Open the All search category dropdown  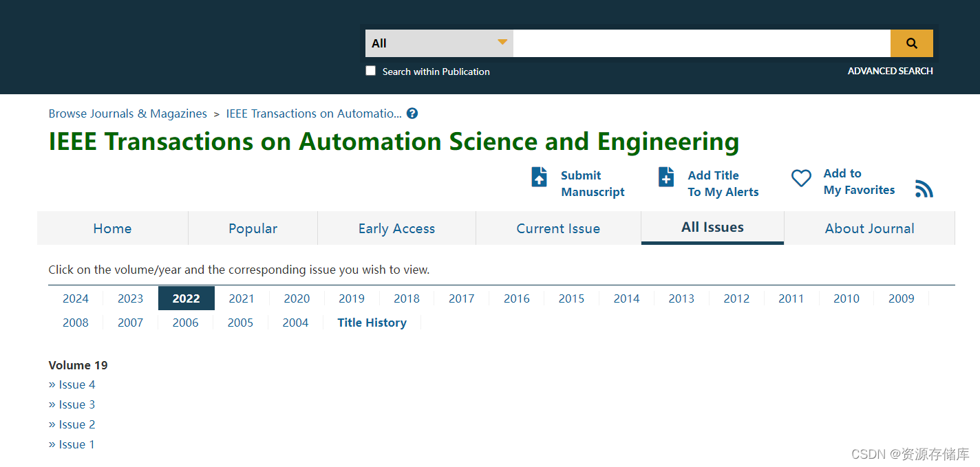(439, 43)
